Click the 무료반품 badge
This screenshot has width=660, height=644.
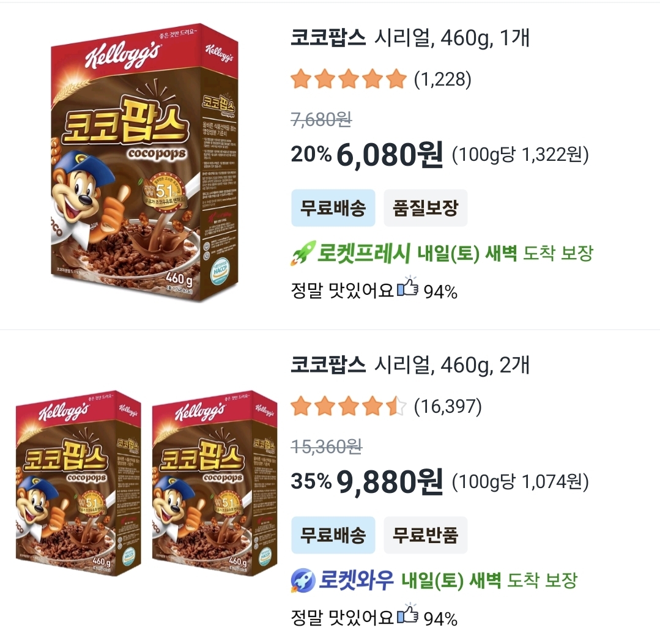pos(426,535)
